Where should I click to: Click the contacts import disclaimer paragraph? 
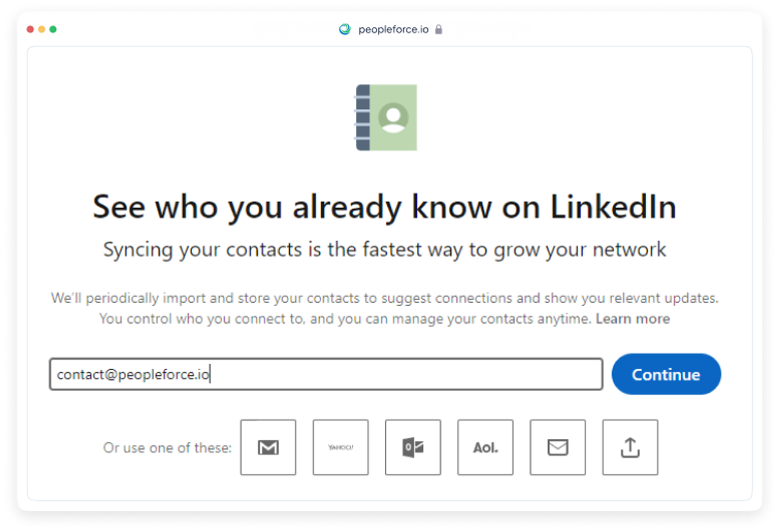(x=384, y=308)
